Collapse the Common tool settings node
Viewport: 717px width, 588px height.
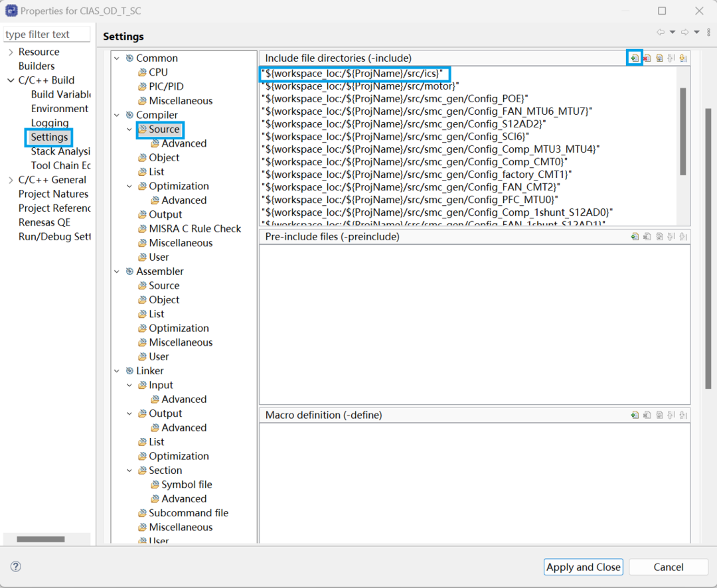(x=117, y=58)
